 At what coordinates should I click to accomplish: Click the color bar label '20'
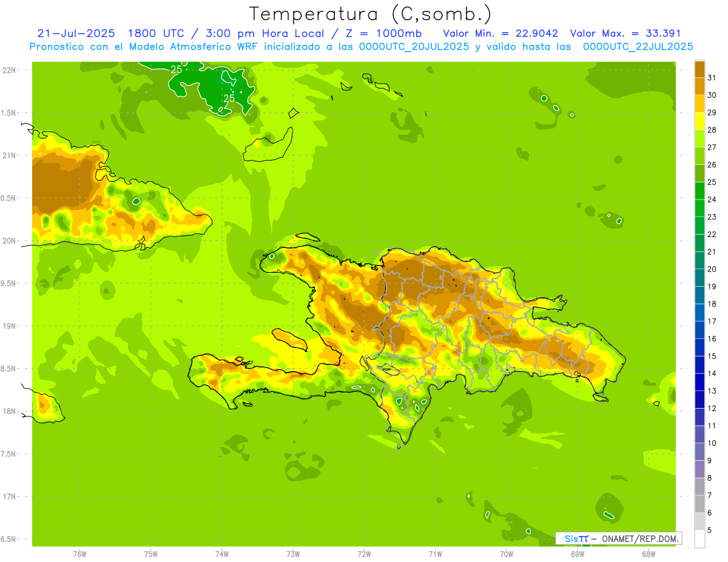point(712,269)
